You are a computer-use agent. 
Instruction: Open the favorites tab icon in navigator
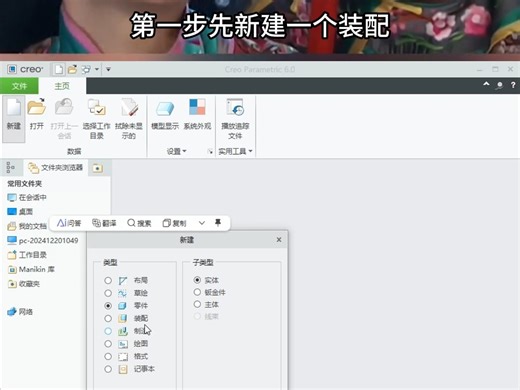[97, 168]
